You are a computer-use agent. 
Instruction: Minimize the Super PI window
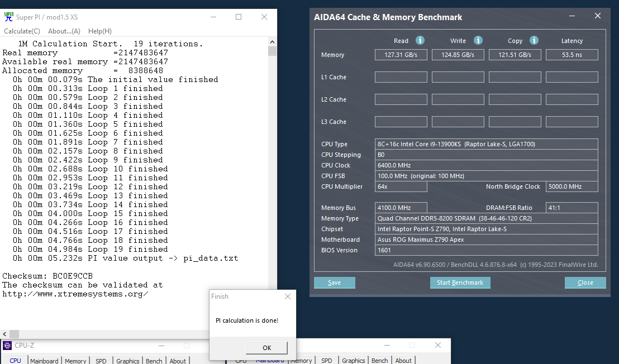click(213, 17)
